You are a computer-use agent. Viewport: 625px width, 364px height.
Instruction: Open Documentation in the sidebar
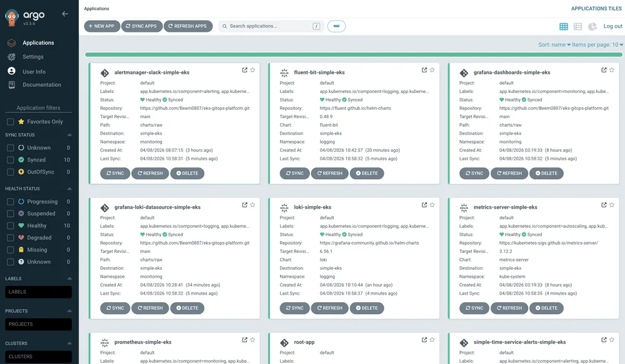42,85
